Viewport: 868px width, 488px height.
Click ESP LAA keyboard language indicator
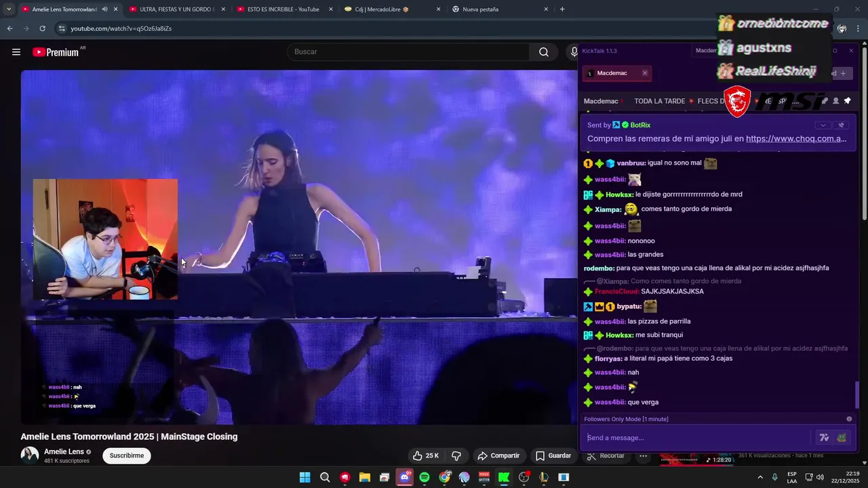792,477
